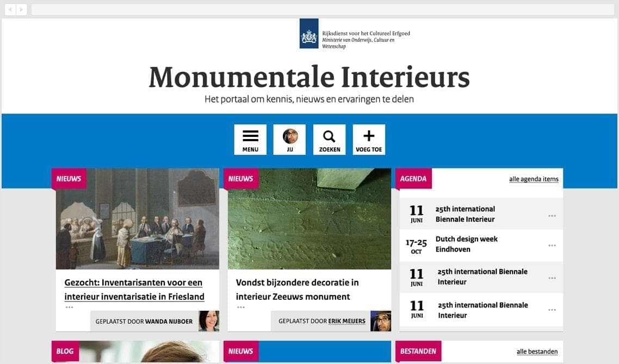
Task: Click the browser forward arrow
Action: coord(21,9)
